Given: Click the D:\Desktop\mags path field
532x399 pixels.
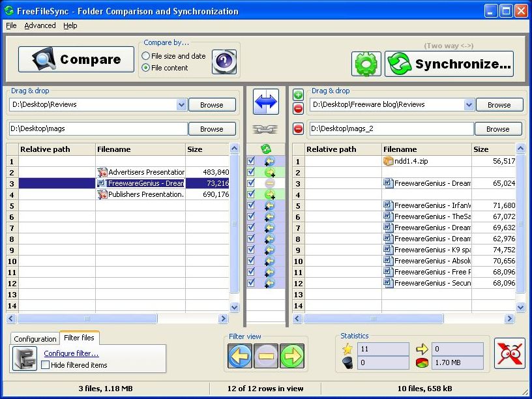Looking at the screenshot, I should [x=98, y=129].
